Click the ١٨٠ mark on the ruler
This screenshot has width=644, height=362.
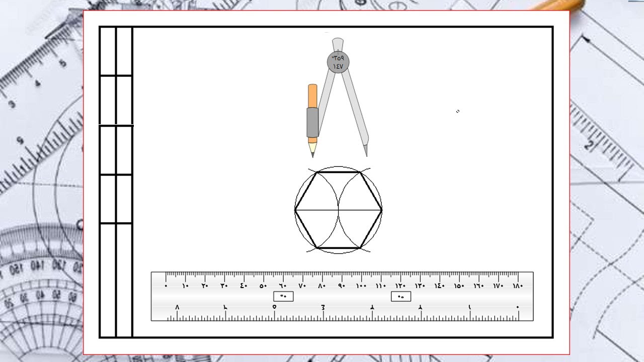(x=518, y=286)
